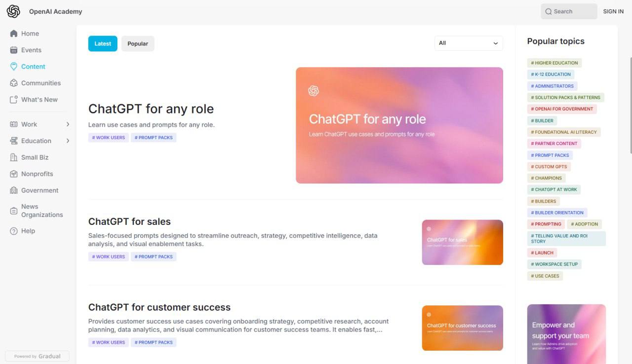Open the ChatGPT for any role thumbnail

(399, 125)
